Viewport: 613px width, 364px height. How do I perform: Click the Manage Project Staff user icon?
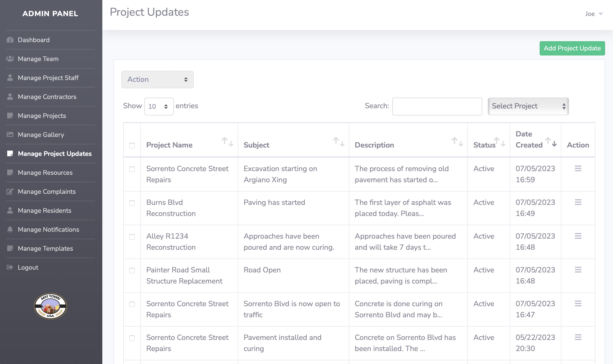pyautogui.click(x=10, y=78)
